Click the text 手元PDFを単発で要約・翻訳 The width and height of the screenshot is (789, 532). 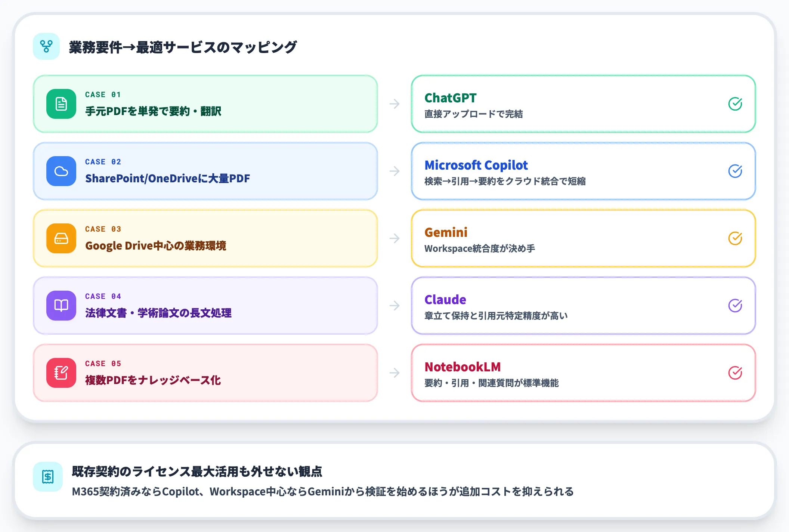click(x=153, y=111)
